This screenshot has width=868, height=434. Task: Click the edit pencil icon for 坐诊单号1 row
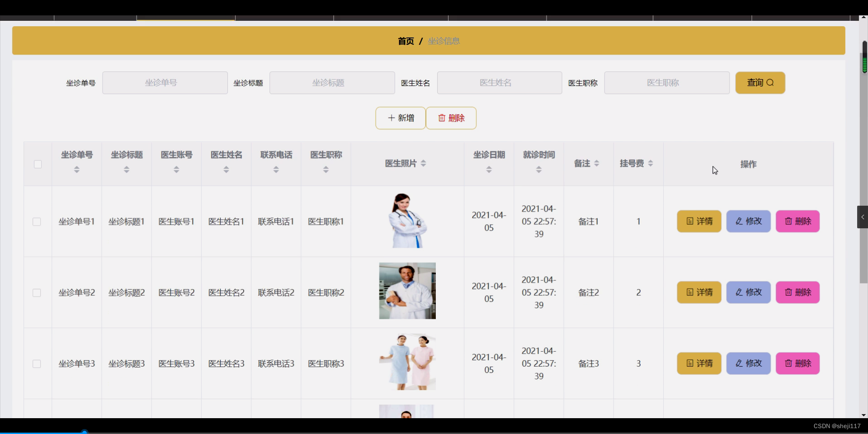click(739, 221)
